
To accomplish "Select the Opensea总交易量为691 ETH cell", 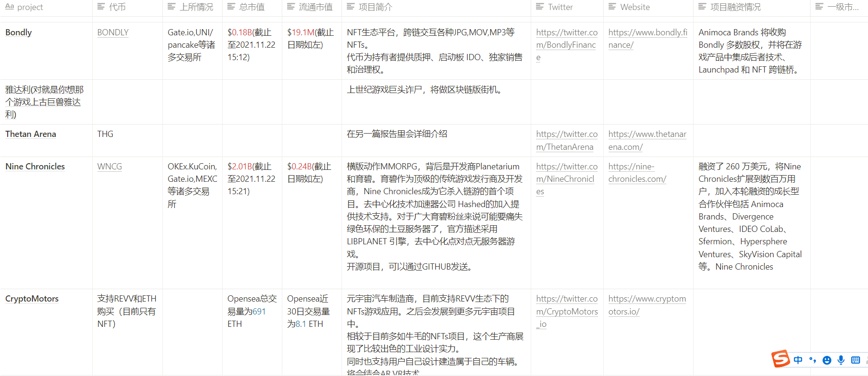I will point(252,332).
